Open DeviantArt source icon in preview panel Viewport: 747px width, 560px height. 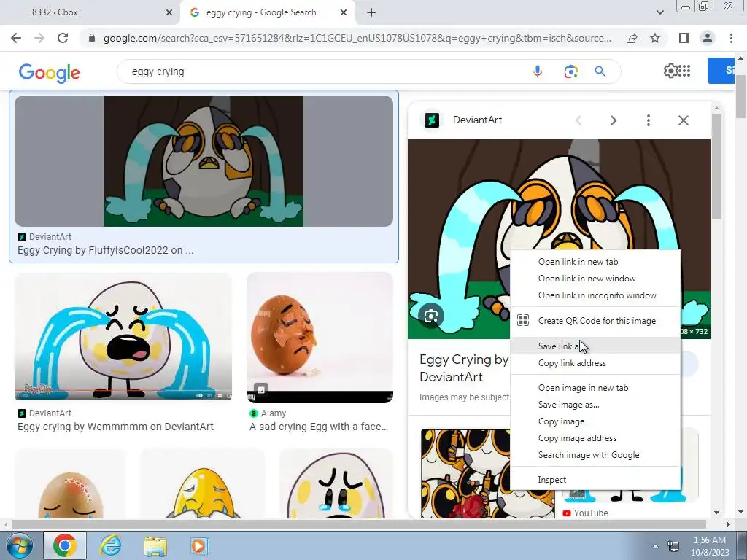(432, 120)
